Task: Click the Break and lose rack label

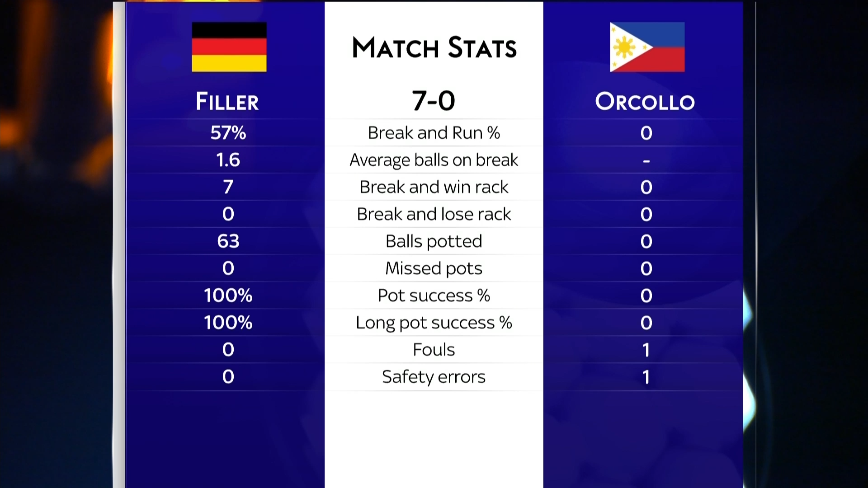Action: tap(434, 214)
